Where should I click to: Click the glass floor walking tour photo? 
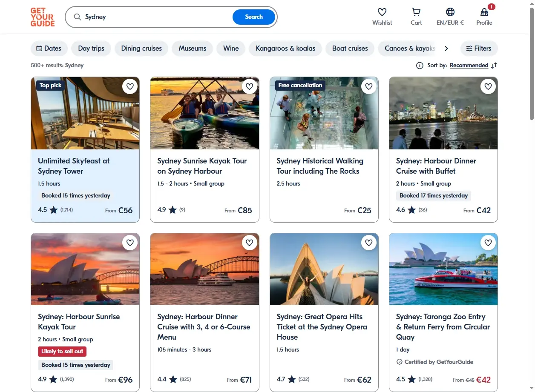tap(324, 113)
